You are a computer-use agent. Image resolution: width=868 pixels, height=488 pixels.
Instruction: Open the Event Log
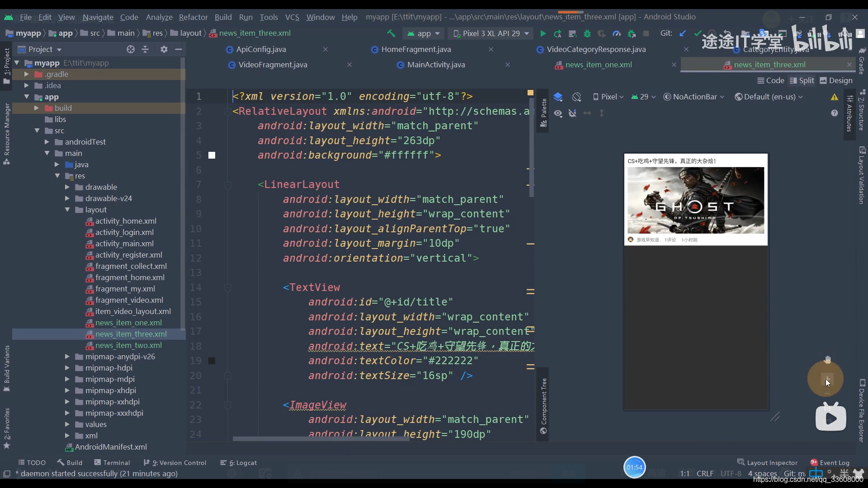[830, 463]
